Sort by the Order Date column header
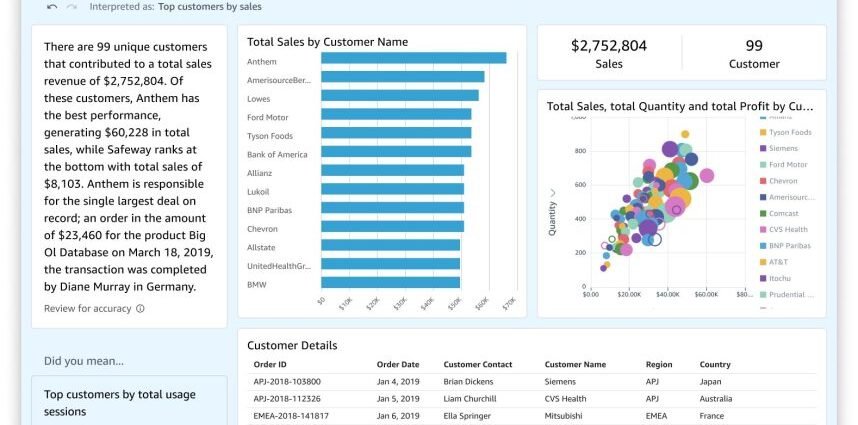The width and height of the screenshot is (858, 425). (398, 364)
